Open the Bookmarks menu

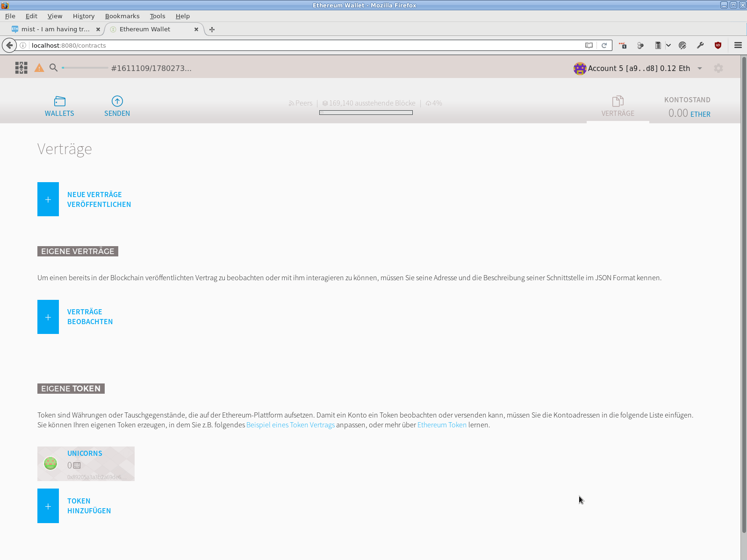coord(122,16)
